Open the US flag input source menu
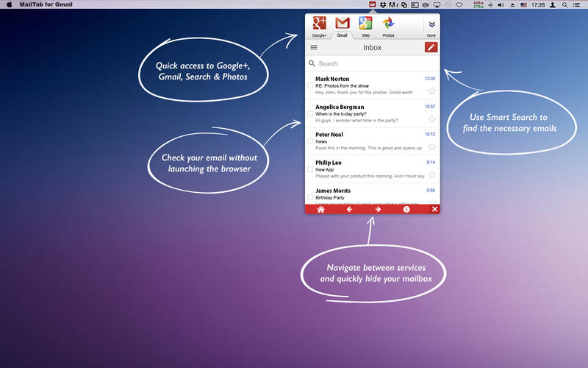This screenshot has height=368, width=588. tap(523, 5)
